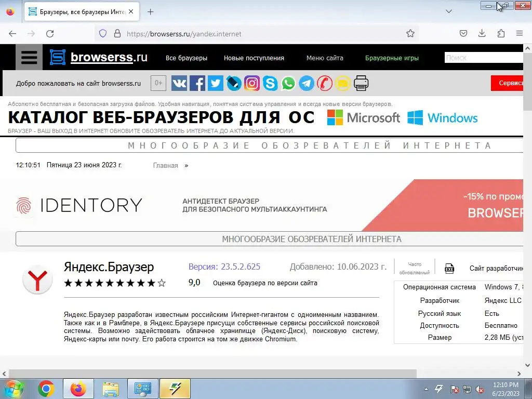Click the Windows logo
Screen dimensions: 532x399
pyautogui.click(x=443, y=117)
